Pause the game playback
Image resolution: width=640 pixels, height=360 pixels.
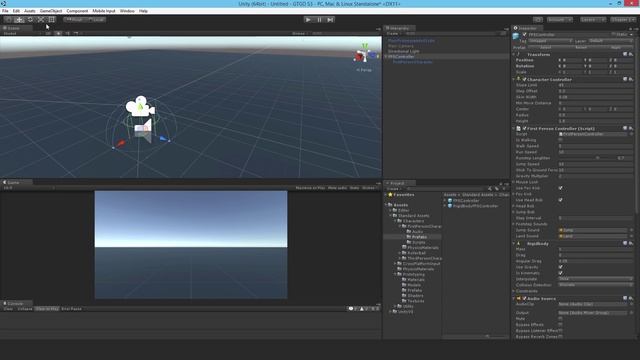click(319, 19)
